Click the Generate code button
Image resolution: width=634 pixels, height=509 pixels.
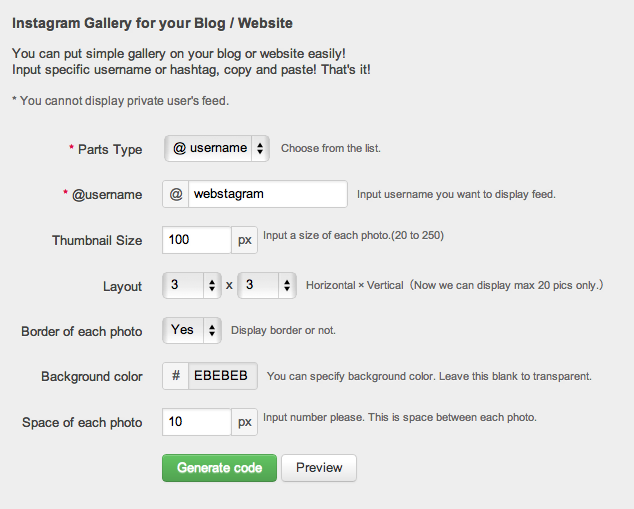coord(219,467)
